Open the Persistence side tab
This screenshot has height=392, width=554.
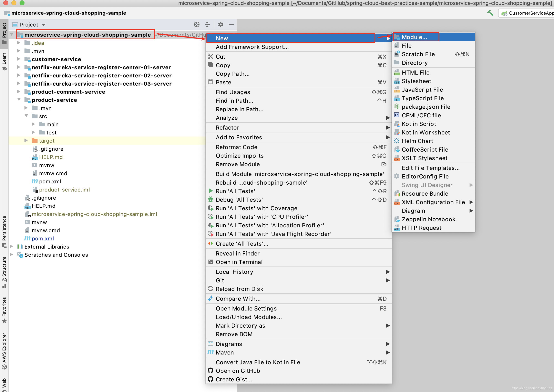4,232
